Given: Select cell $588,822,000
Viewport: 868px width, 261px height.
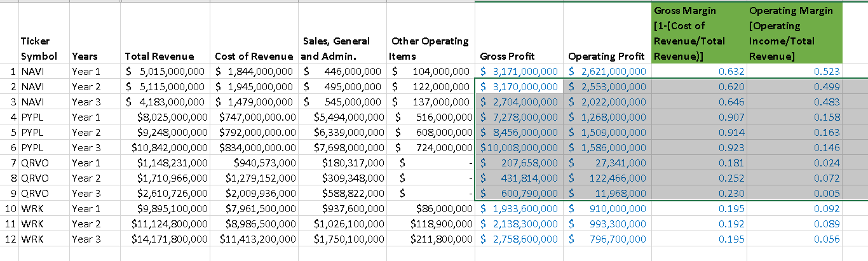Looking at the screenshot, I should [x=342, y=194].
